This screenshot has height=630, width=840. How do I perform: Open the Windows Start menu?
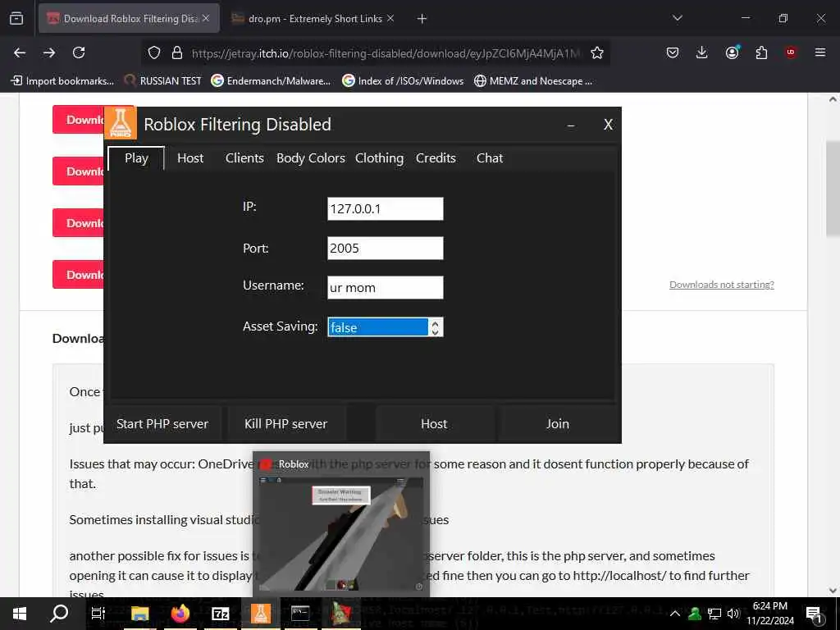(20, 614)
